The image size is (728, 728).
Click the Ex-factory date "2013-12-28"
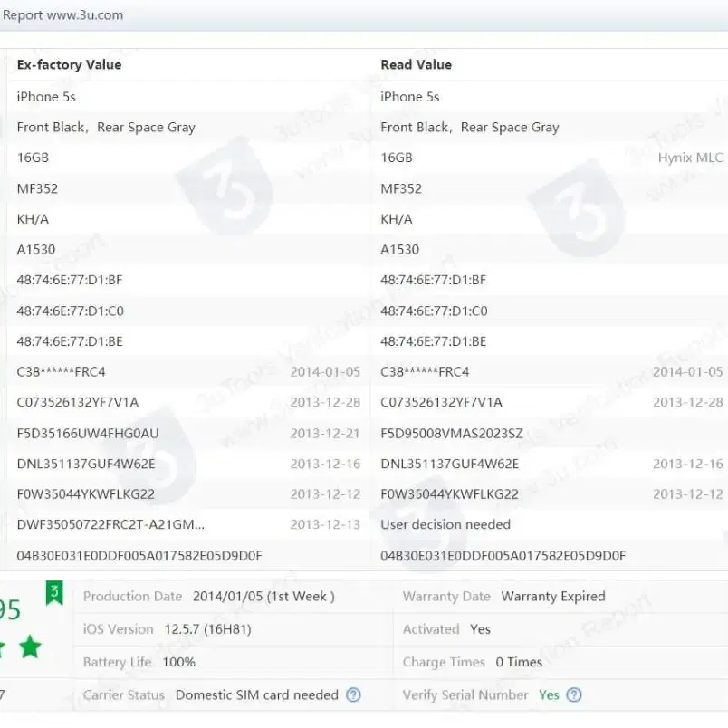coord(325,402)
